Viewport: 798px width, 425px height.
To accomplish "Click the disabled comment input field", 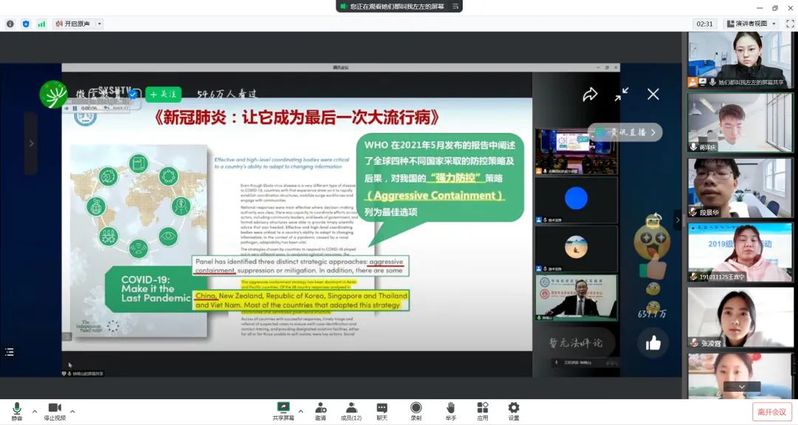I will coord(575,343).
